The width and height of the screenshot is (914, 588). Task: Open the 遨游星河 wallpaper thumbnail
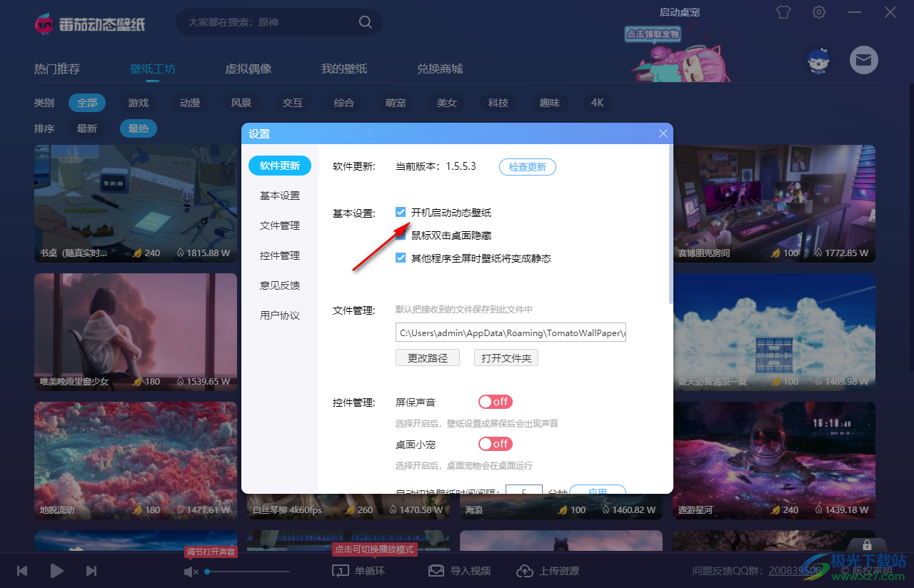[x=774, y=460]
